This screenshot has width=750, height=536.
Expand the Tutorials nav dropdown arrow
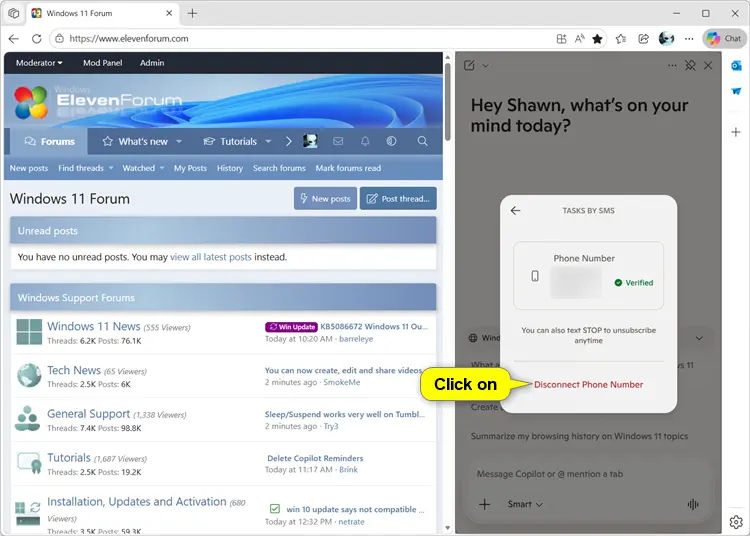point(268,142)
